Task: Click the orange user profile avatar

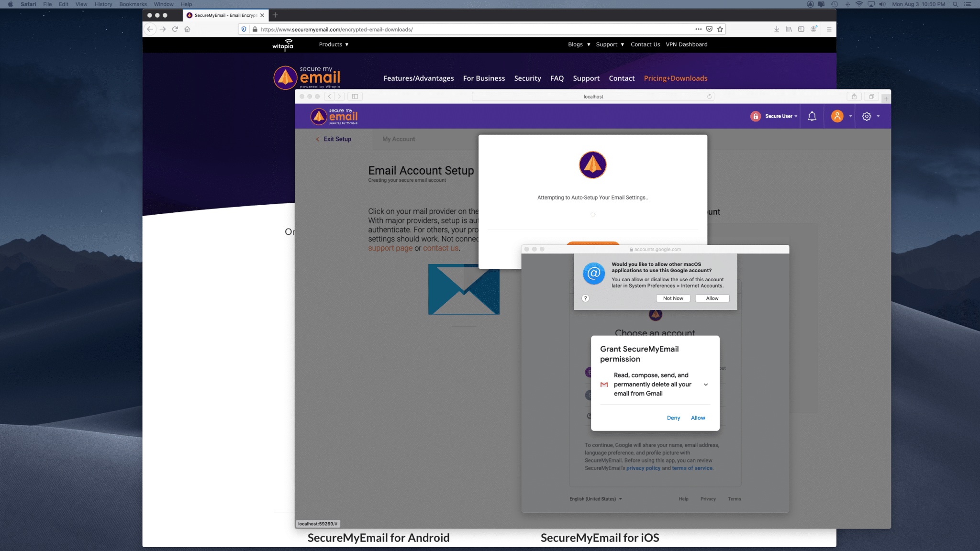Action: (x=837, y=116)
